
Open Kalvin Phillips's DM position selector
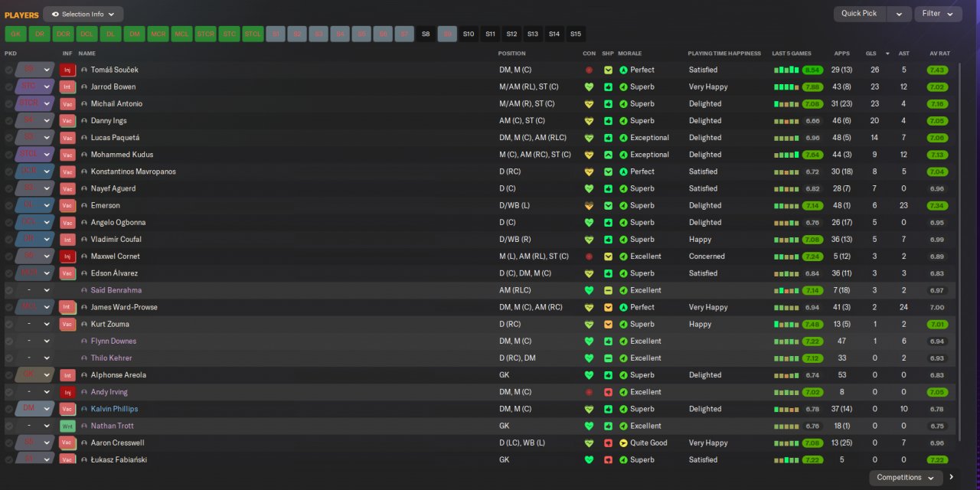point(35,409)
